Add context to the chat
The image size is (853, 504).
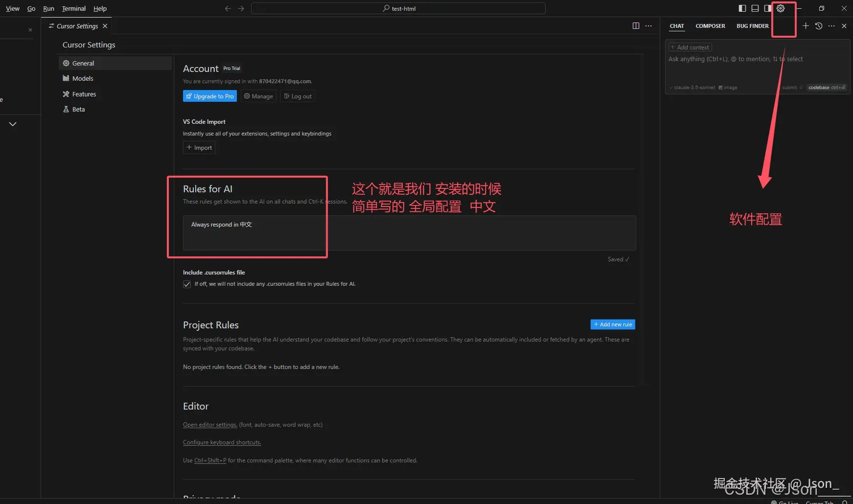690,47
